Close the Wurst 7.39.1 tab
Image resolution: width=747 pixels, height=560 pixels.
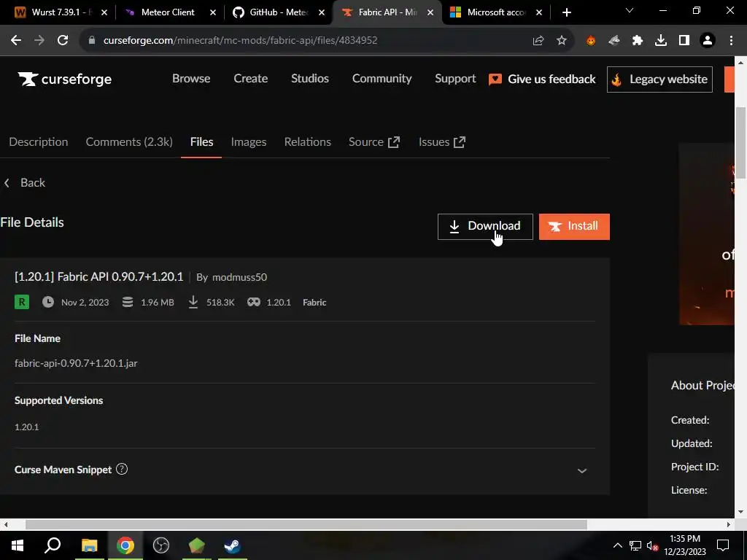(x=104, y=12)
